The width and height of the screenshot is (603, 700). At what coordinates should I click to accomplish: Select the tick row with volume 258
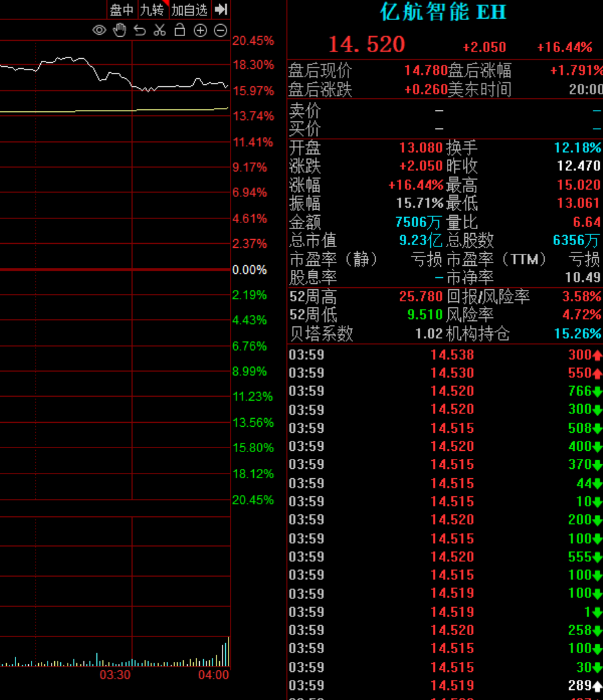pyautogui.click(x=446, y=630)
